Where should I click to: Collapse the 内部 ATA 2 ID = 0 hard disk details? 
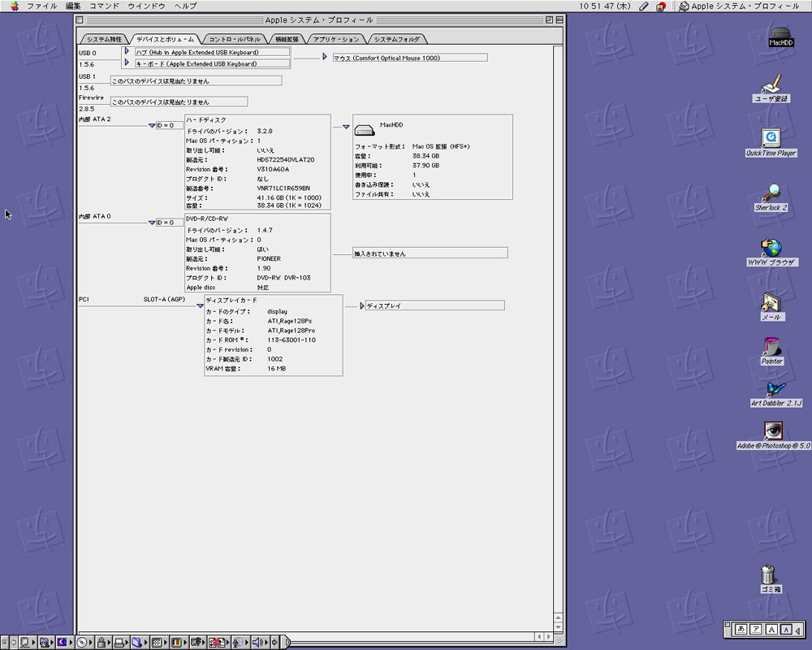click(152, 125)
